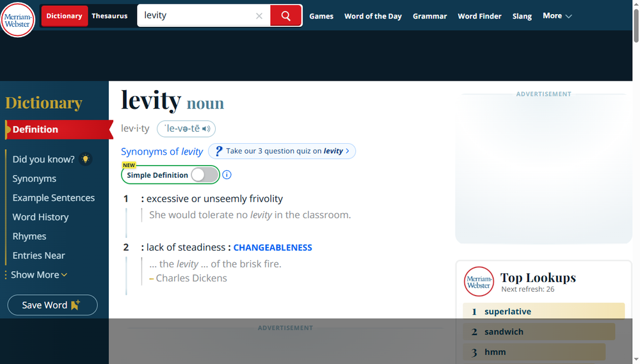Open the Simple Definition info icon
Screen dimensions: 640x364
click(227, 175)
